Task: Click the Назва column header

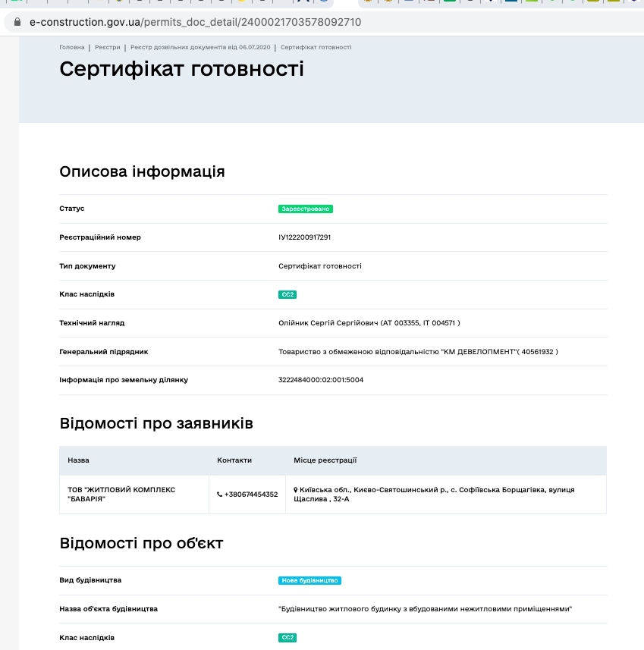Action: pos(78,460)
